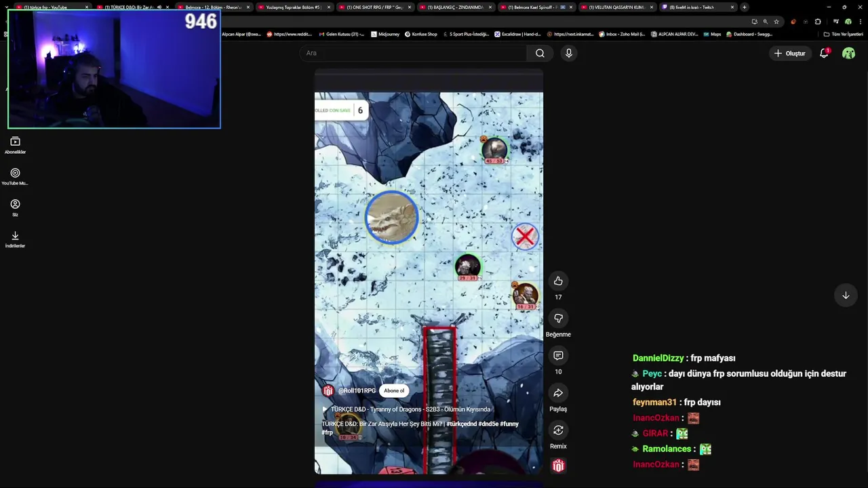Screen dimensions: 868x488
Task: Open the Chrome extensions puzzle icon
Action: click(818, 22)
